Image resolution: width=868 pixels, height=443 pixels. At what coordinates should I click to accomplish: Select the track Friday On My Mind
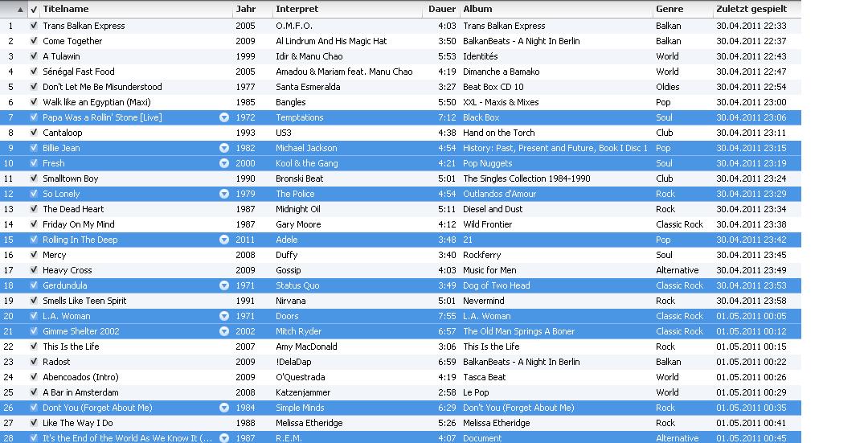[79, 224]
